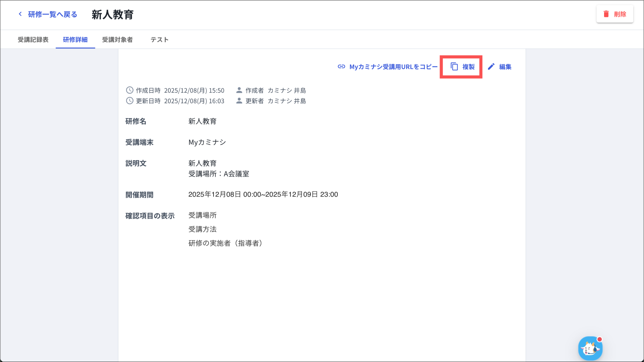This screenshot has height=362, width=644.
Task: Go to the テスト tab
Action: point(159,40)
